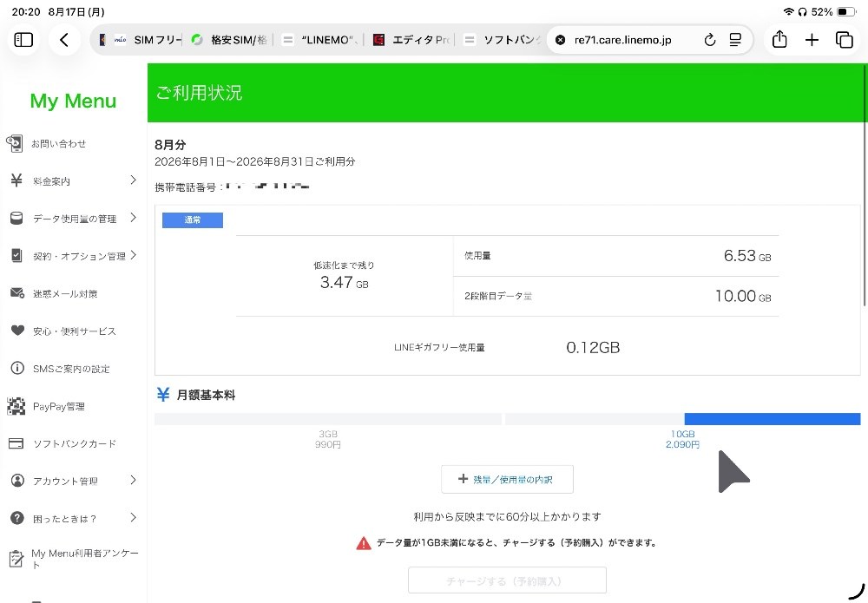Click the QR code icon for PayPay管理
This screenshot has height=603, width=868.
(16, 406)
